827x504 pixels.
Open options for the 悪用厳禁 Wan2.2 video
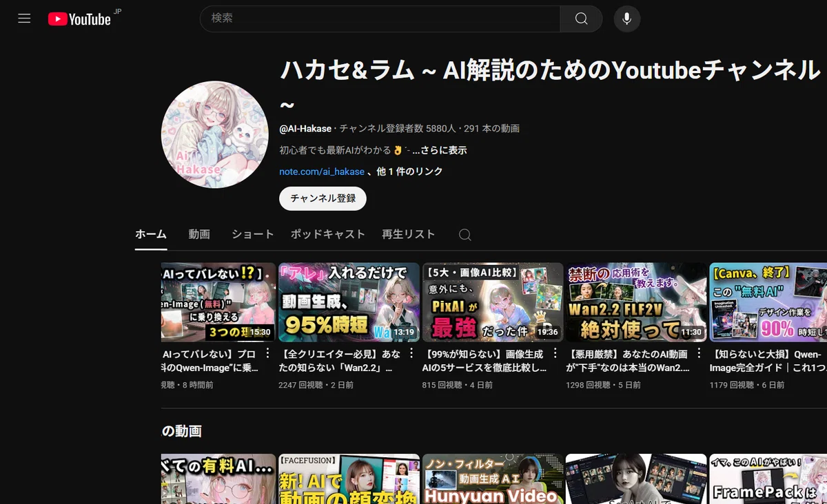699,354
